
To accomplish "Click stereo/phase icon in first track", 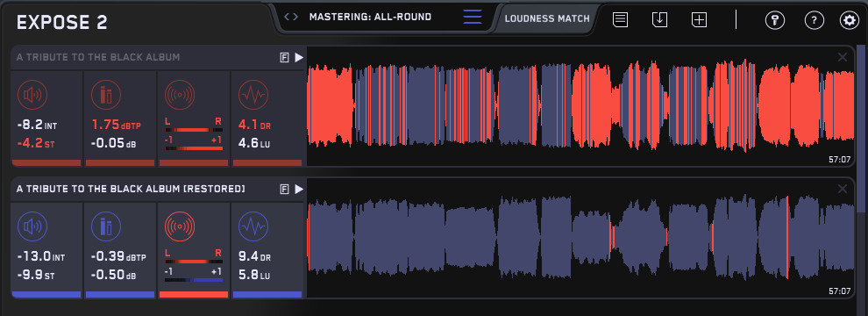I will pos(180,95).
